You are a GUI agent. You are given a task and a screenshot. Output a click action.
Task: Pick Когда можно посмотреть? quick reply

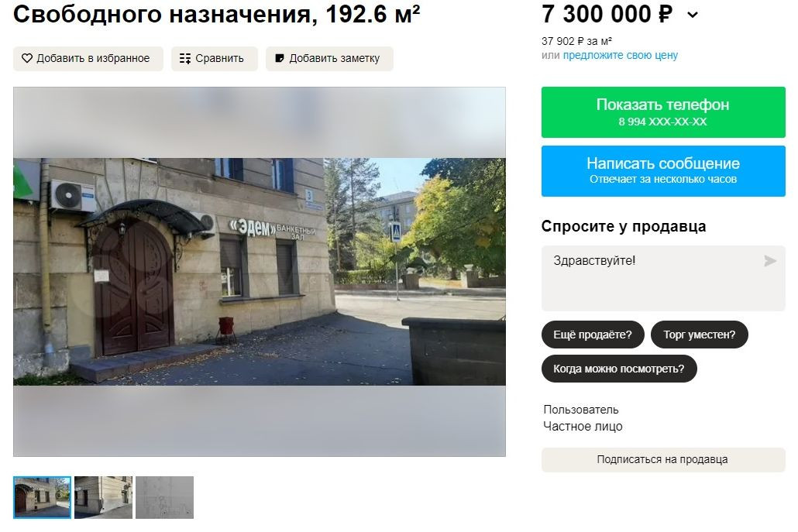click(619, 369)
